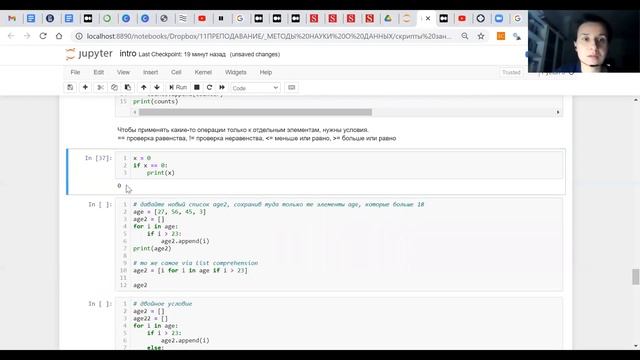Click inside the 'if x == 0:' code line

click(x=150, y=165)
